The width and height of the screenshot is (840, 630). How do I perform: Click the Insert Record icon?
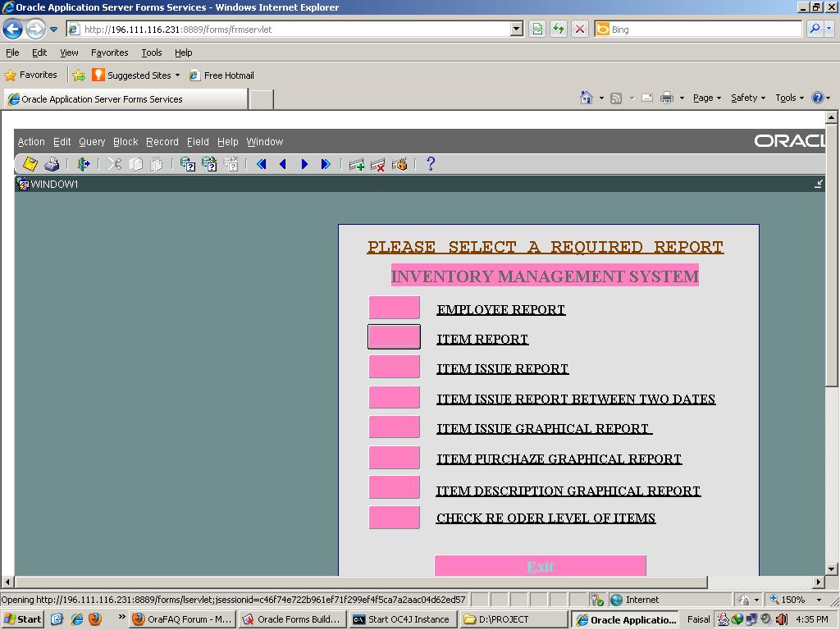click(x=356, y=164)
